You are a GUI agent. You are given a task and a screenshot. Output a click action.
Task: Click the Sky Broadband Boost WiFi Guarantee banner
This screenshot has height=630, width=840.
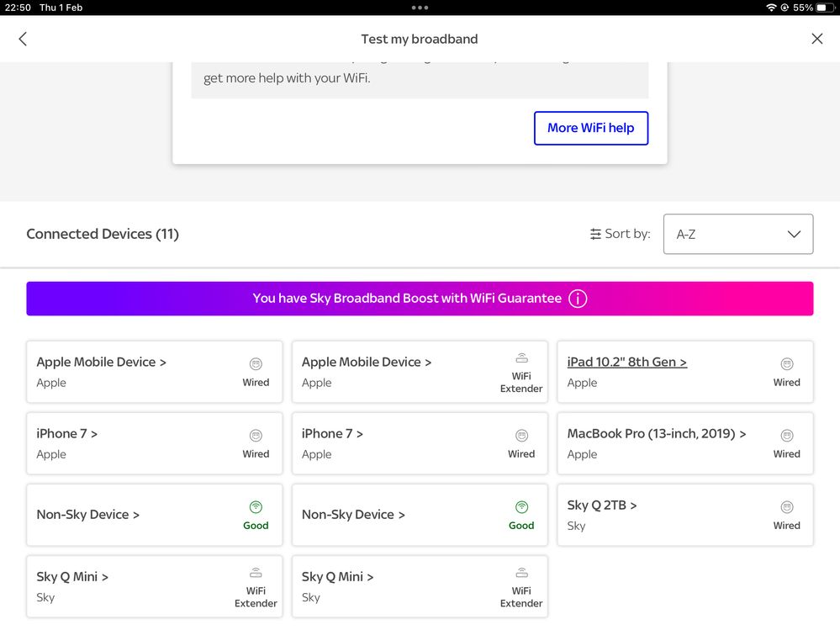pyautogui.click(x=407, y=299)
